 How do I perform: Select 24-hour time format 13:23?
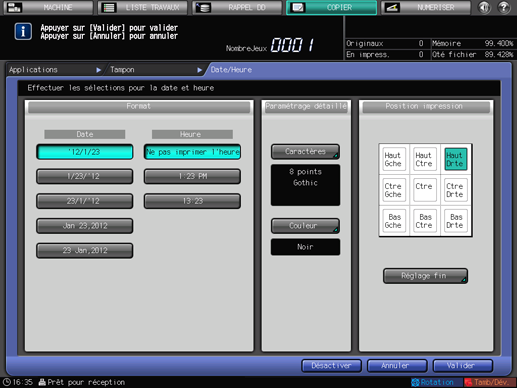(x=192, y=201)
